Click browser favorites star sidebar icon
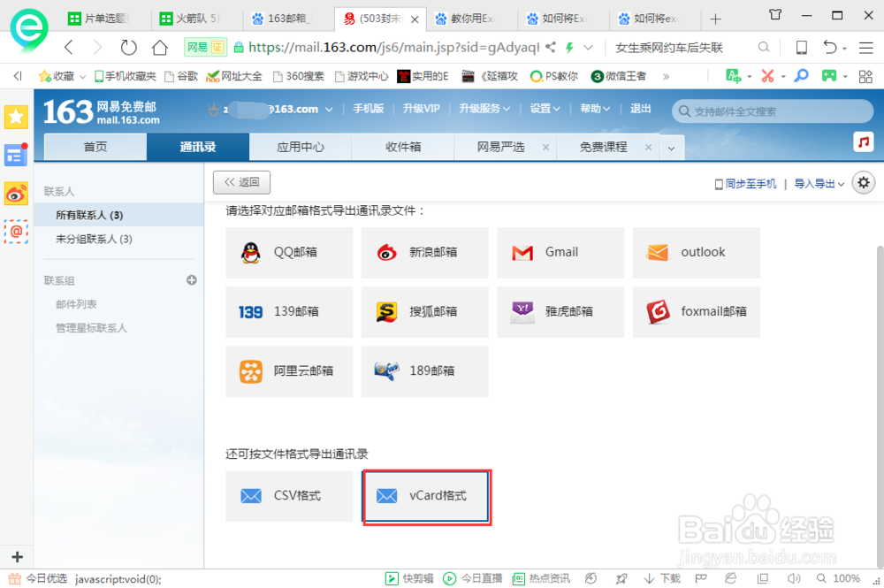This screenshot has width=884, height=588. pos(16,117)
